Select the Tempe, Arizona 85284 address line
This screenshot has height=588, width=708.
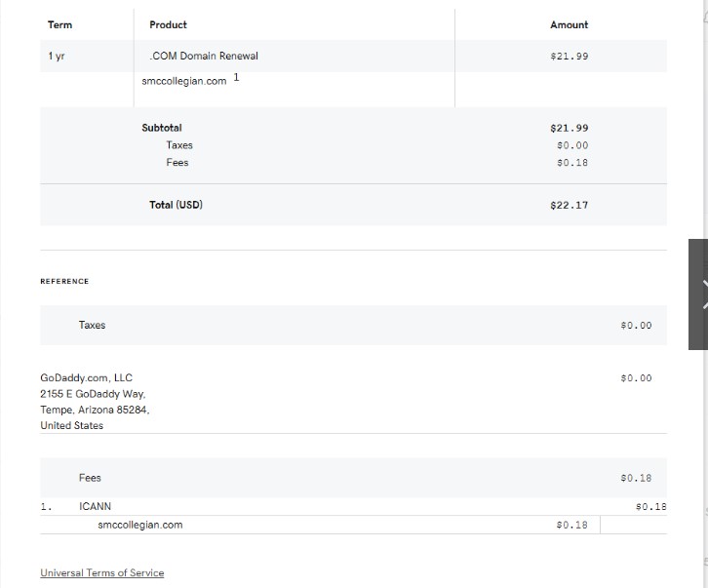(x=95, y=410)
